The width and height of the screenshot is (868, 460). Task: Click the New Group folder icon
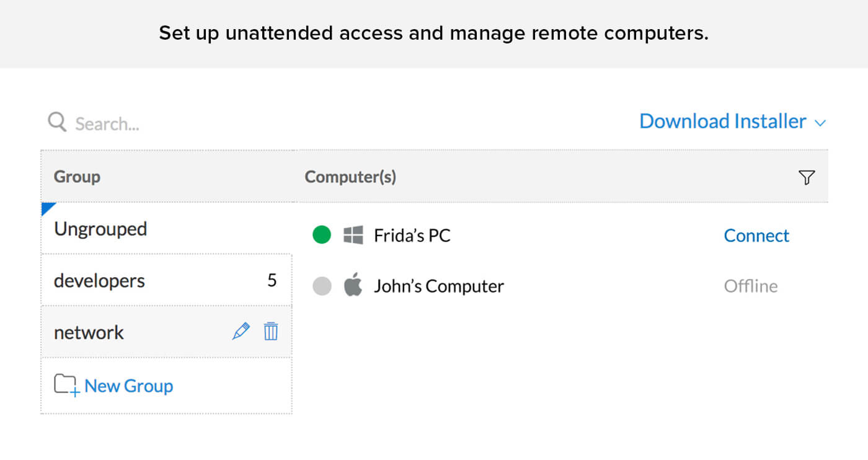[x=66, y=386]
